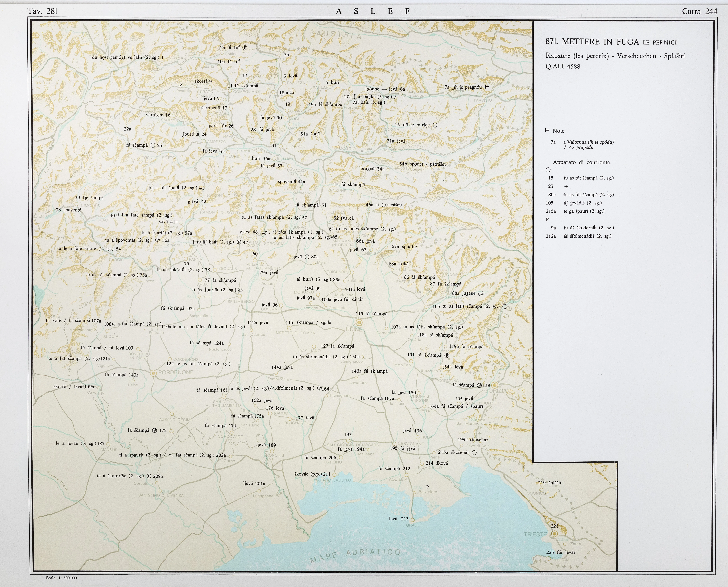Click the Trieste city marker circle

tap(554, 534)
